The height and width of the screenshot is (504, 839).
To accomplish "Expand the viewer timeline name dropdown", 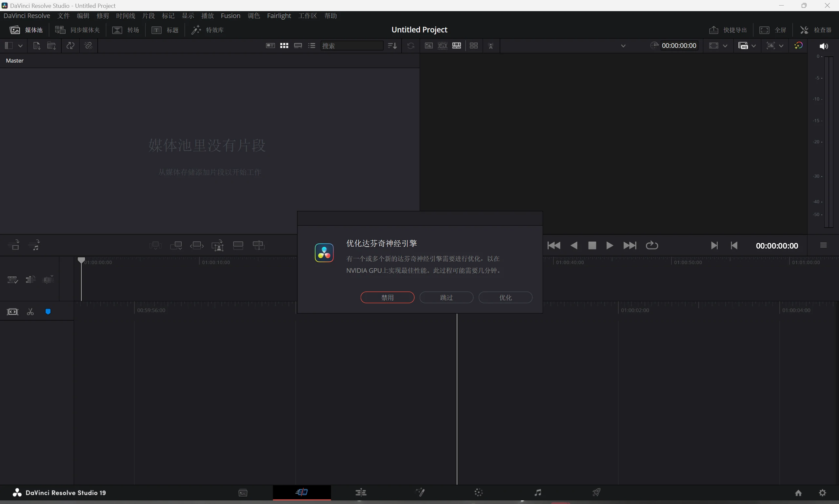I will tap(623, 46).
